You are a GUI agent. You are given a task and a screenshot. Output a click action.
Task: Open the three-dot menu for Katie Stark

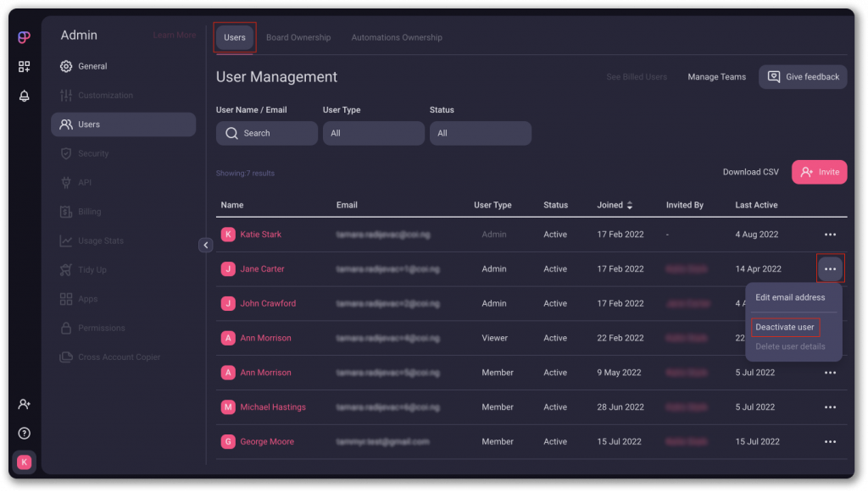(830, 235)
